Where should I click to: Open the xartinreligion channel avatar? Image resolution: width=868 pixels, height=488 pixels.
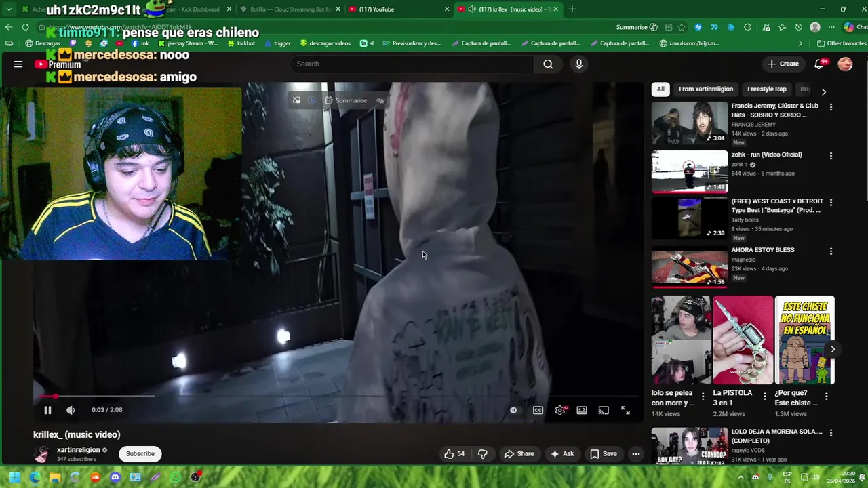(x=41, y=454)
